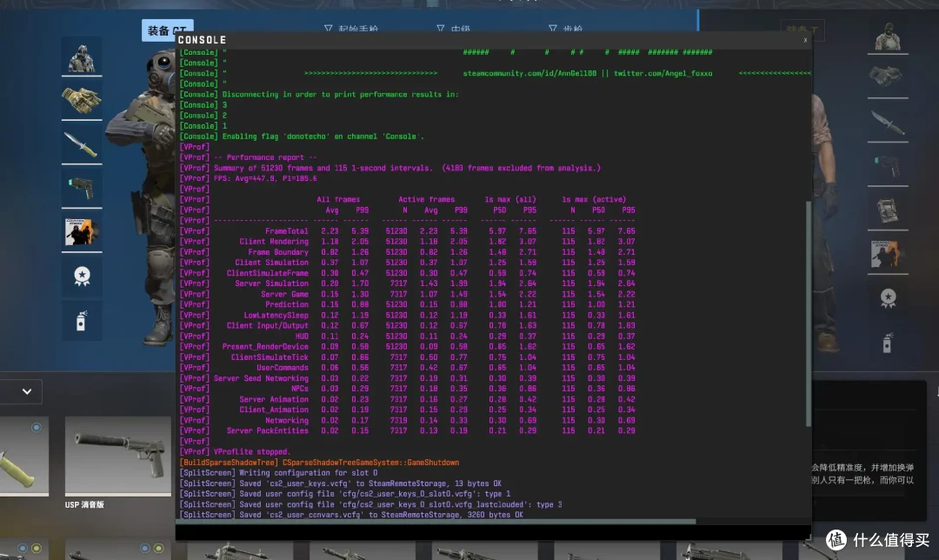The width and height of the screenshot is (939, 560).
Task: Open the CT gloves slot icon
Action: tap(82, 100)
